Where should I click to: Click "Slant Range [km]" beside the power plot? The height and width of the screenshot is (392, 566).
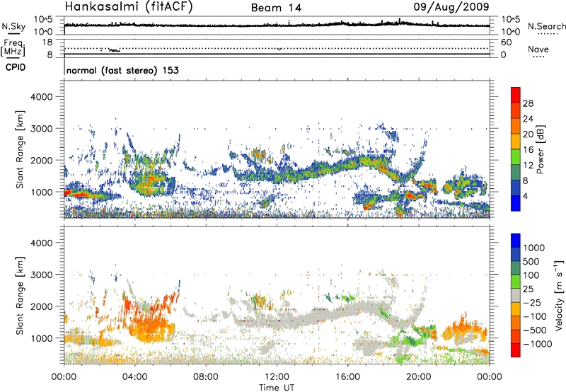point(20,149)
